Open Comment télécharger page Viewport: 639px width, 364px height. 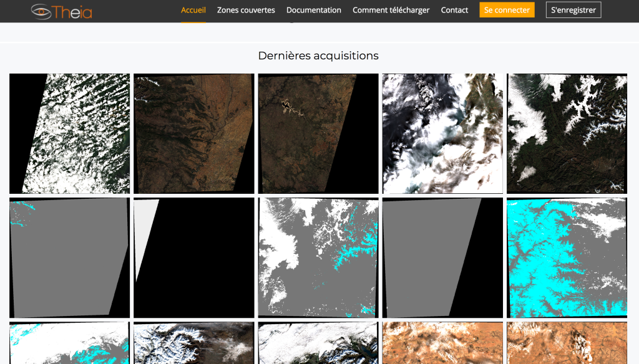(391, 10)
